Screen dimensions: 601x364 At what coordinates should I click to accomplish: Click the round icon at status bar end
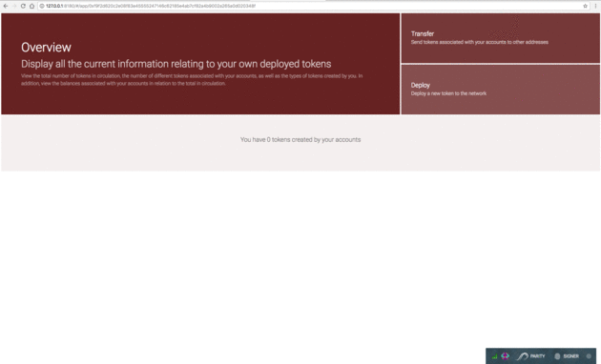[x=589, y=356]
